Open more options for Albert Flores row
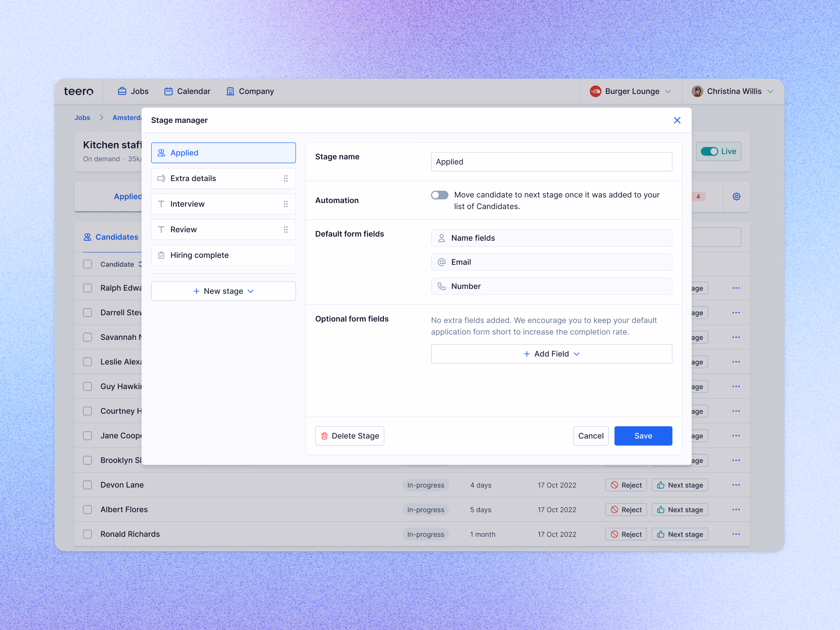 click(x=736, y=510)
